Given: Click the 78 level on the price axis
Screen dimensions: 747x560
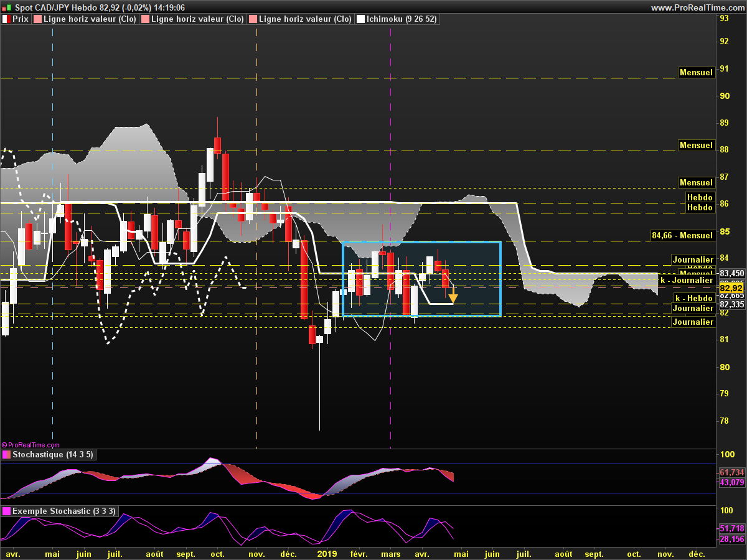Looking at the screenshot, I should click(x=725, y=421).
